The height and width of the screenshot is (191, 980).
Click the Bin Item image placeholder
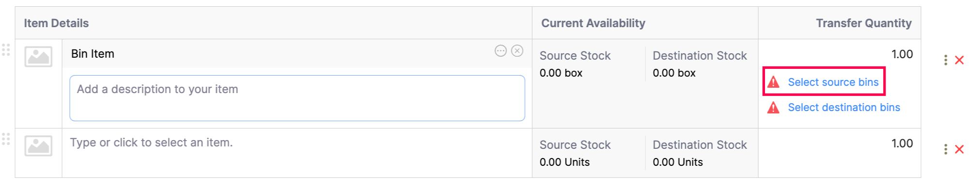[x=38, y=57]
